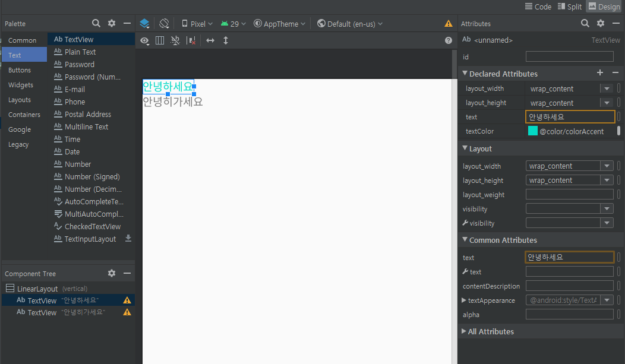Select Google palette category
This screenshot has width=625, height=364.
pyautogui.click(x=24, y=129)
